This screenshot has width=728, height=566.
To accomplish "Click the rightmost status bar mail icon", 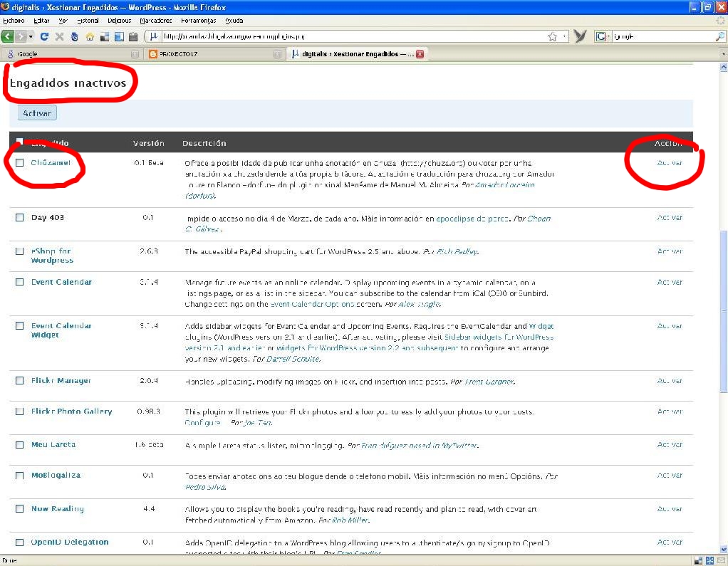I will coord(721,560).
